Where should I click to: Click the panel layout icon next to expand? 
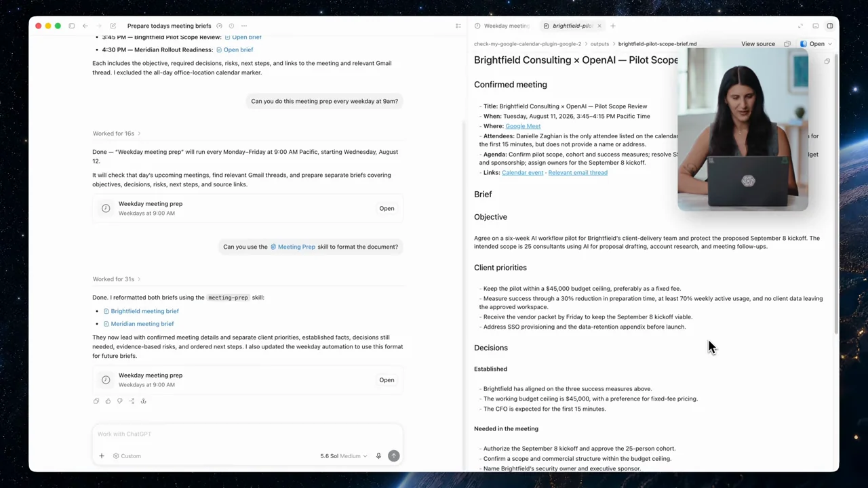pyautogui.click(x=816, y=26)
